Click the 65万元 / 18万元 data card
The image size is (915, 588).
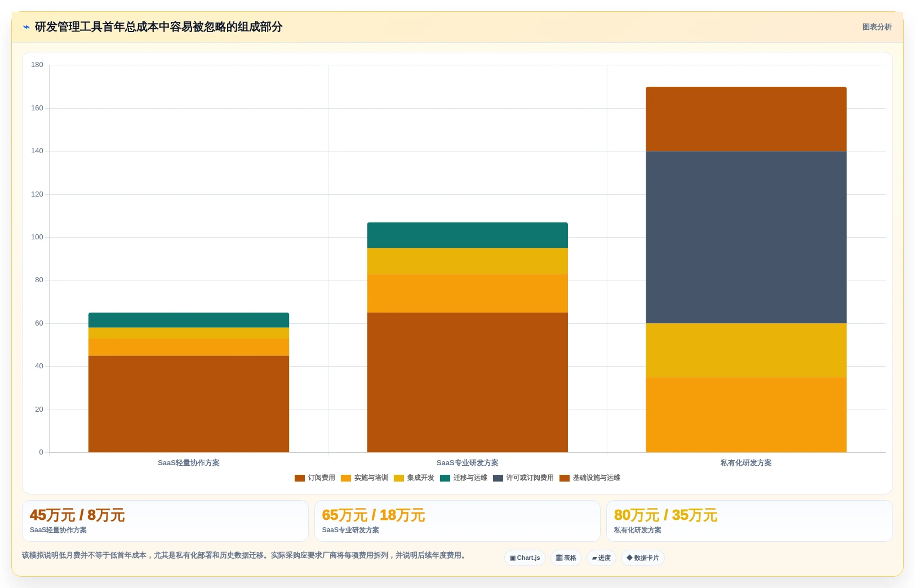click(457, 521)
